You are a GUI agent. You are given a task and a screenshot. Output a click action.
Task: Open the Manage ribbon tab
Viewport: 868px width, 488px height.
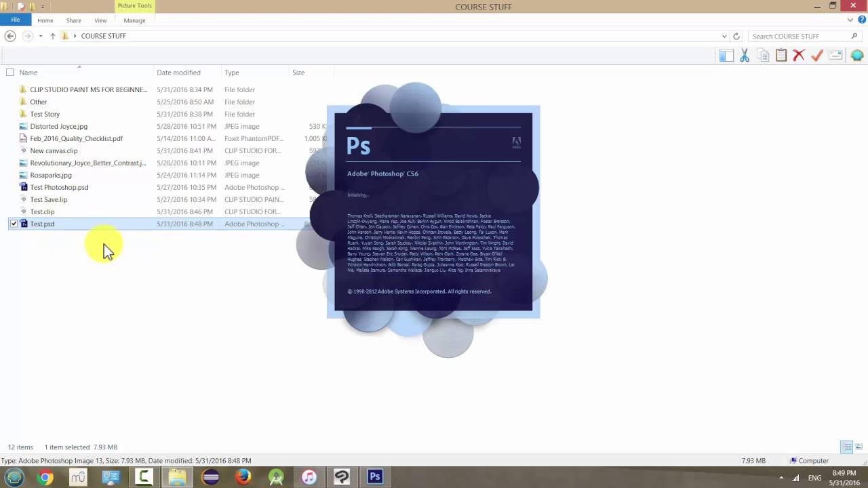click(x=134, y=20)
